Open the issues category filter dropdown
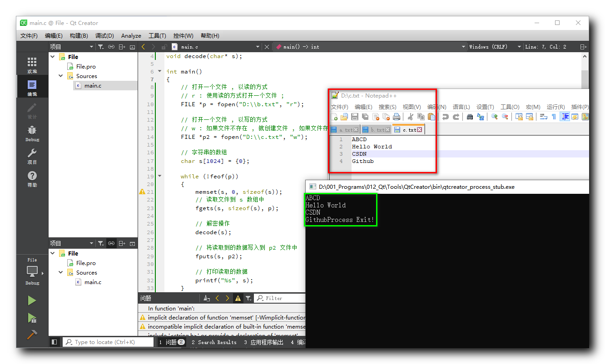This screenshot has height=364, width=605. pyautogui.click(x=248, y=298)
